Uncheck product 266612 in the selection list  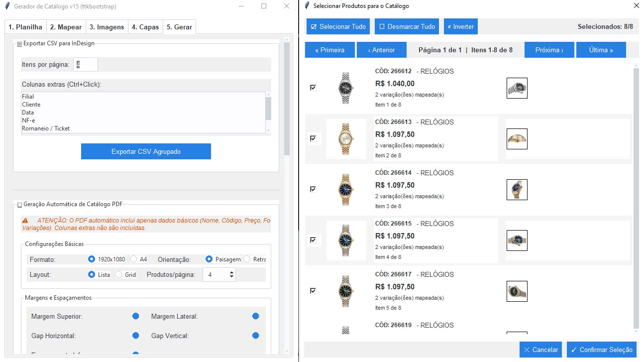tap(313, 87)
